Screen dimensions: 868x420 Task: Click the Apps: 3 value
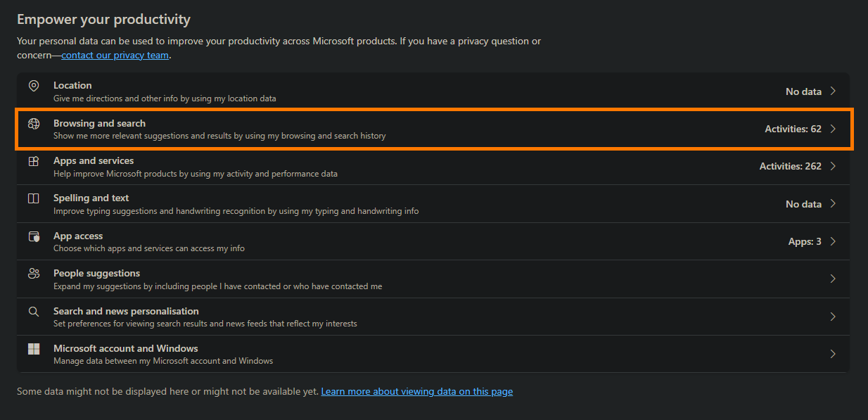pyautogui.click(x=805, y=241)
